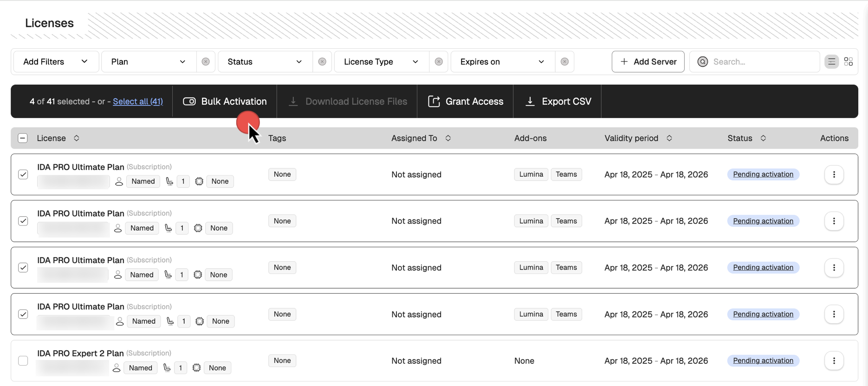Clear the Plan filter with its X icon
This screenshot has width=868, height=386.
point(206,62)
